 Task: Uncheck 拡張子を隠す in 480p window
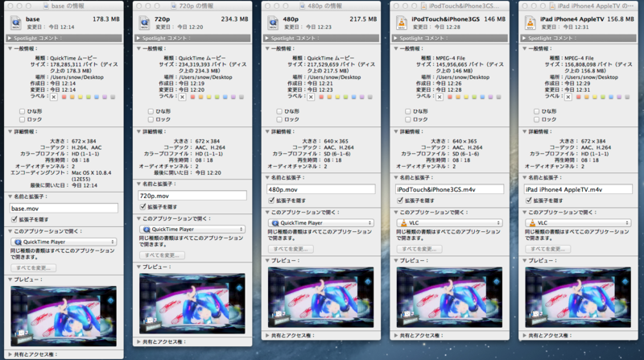271,201
